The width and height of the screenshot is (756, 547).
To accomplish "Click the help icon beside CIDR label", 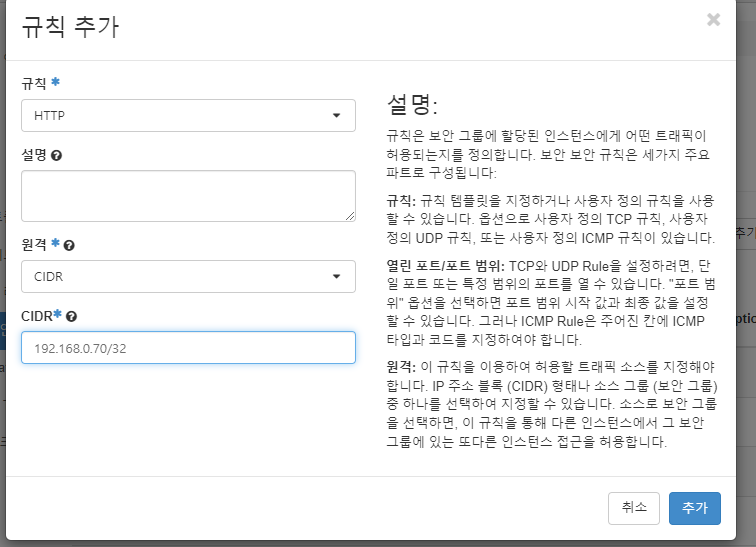I will point(71,317).
